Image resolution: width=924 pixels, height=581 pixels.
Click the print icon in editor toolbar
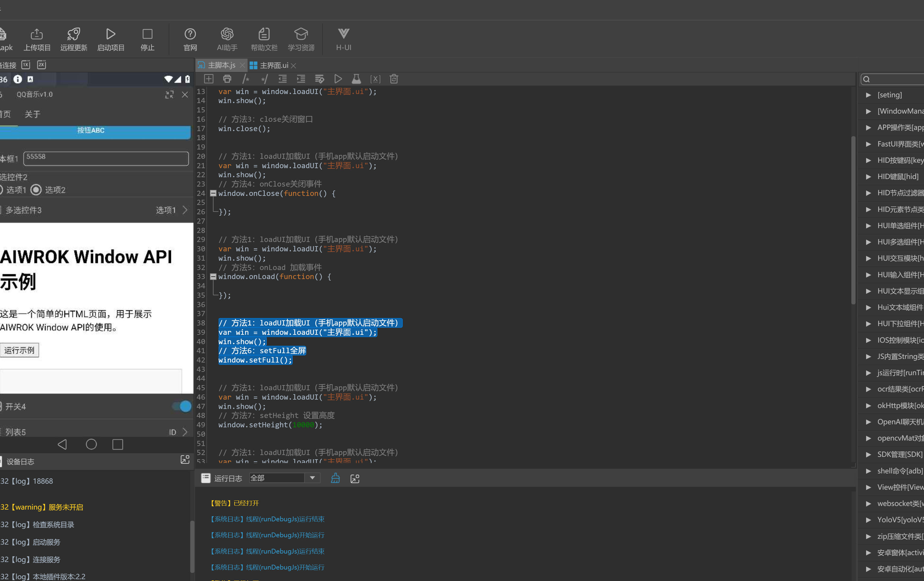coord(227,79)
